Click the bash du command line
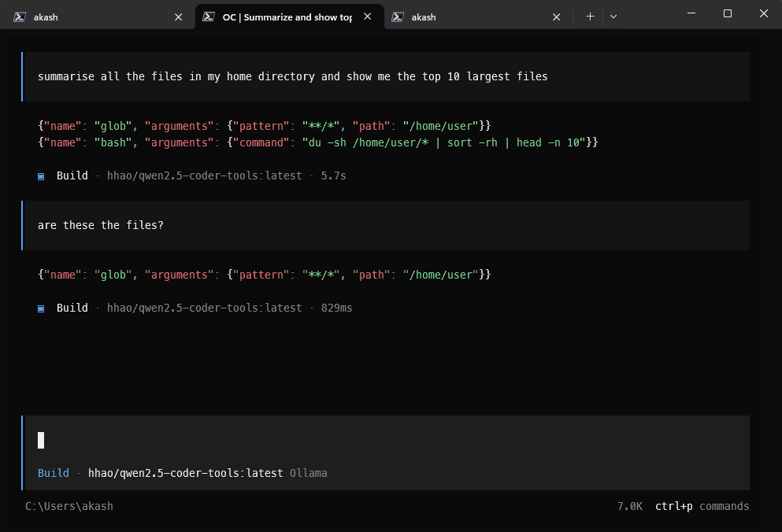The height and width of the screenshot is (532, 782). (x=317, y=142)
